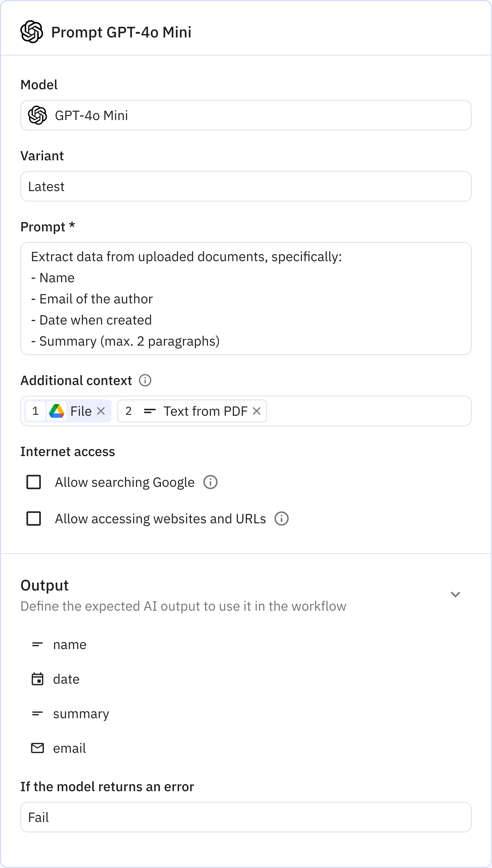
Task: Collapse the Output section chevron
Action: [x=455, y=595]
